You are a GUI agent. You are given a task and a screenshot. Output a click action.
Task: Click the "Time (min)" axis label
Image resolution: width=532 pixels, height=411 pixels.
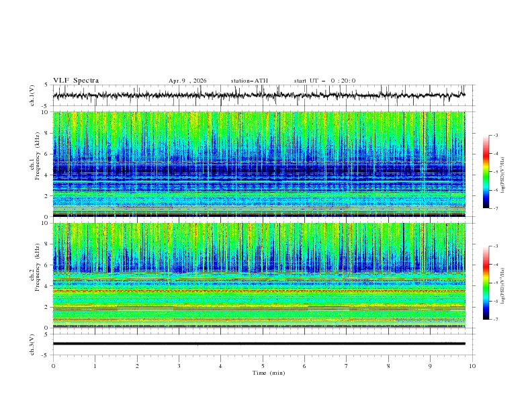click(269, 373)
